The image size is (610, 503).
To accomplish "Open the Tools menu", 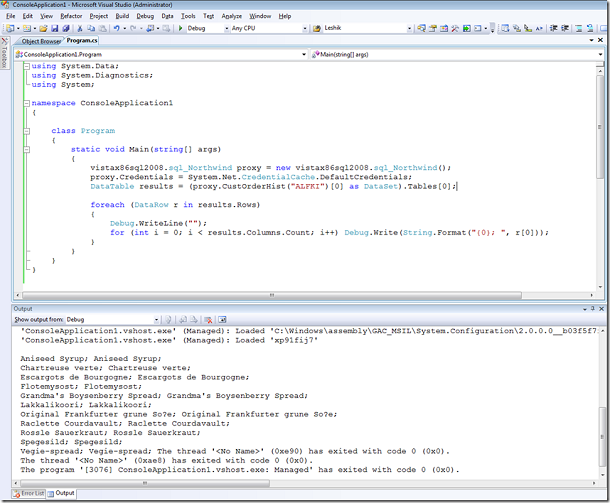I will pyautogui.click(x=188, y=16).
